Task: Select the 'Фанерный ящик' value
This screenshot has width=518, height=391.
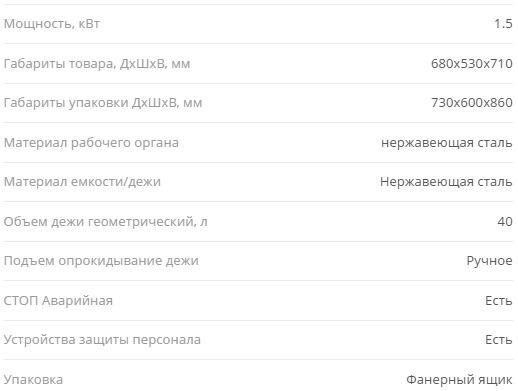Action: tap(459, 380)
